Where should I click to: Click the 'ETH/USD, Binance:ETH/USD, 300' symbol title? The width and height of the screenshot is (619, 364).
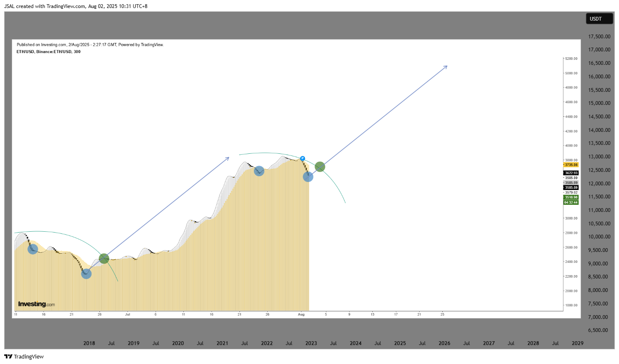48,52
